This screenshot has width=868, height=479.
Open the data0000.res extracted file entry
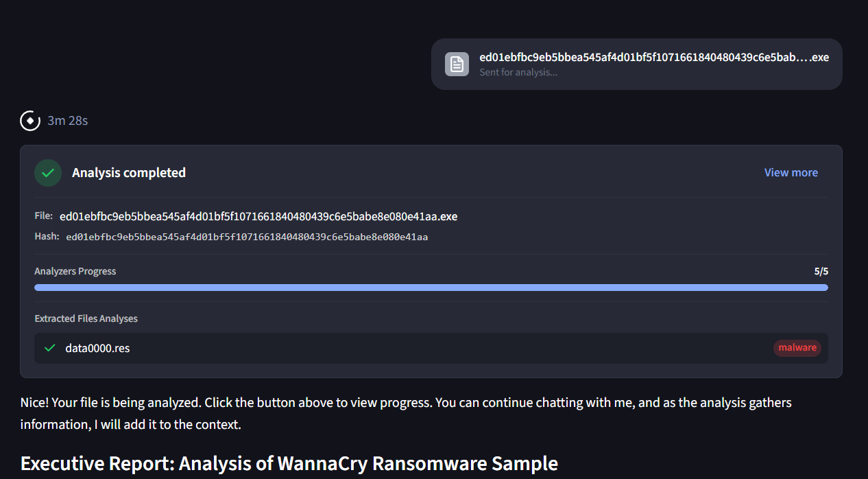pyautogui.click(x=97, y=348)
